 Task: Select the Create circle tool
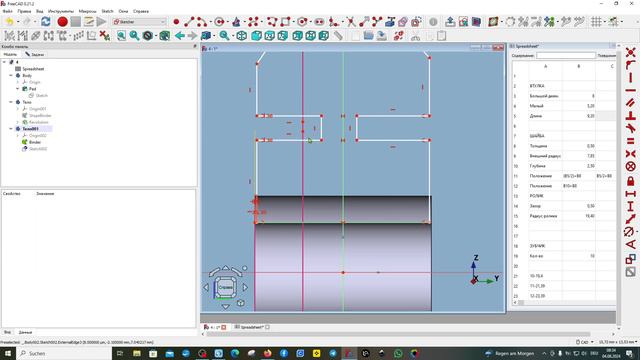(219, 22)
